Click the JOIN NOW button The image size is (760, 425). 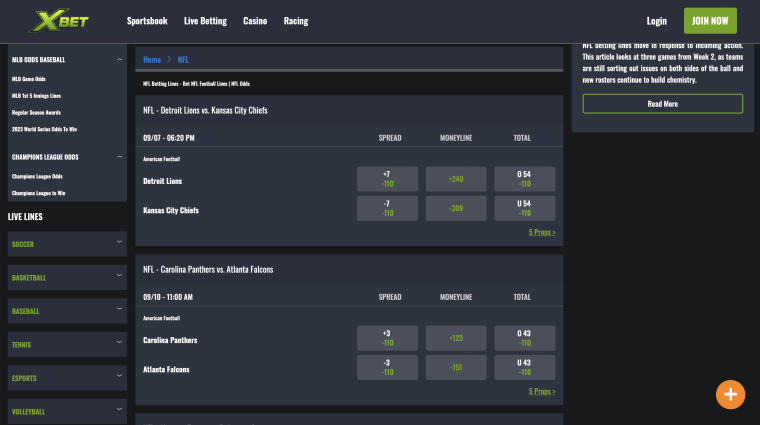pos(710,21)
